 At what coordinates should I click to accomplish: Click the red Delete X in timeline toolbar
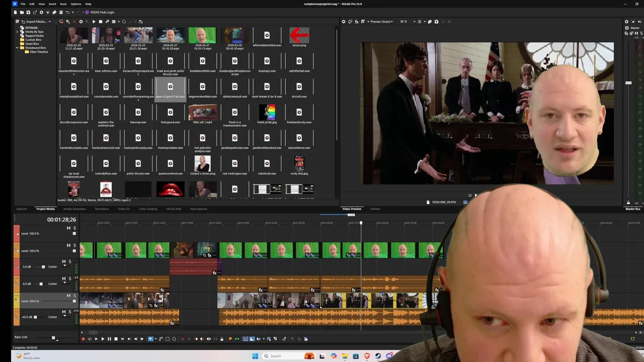183,339
